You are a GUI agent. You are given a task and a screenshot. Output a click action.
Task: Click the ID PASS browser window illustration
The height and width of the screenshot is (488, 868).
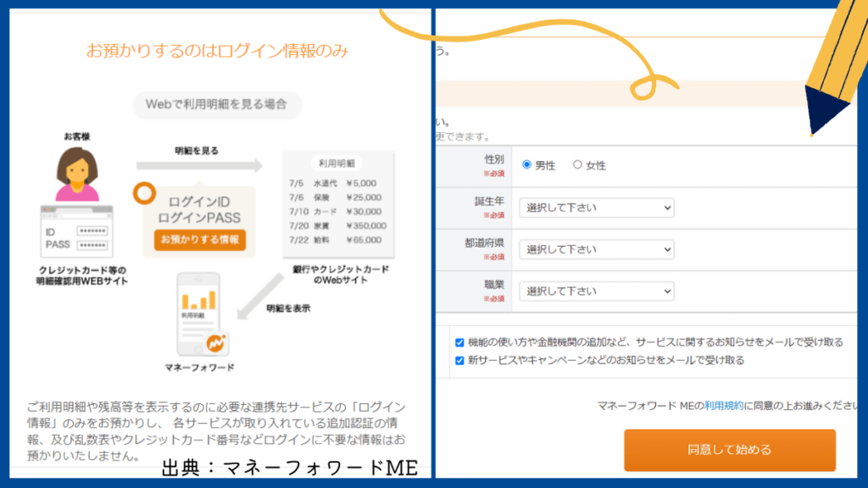76,231
